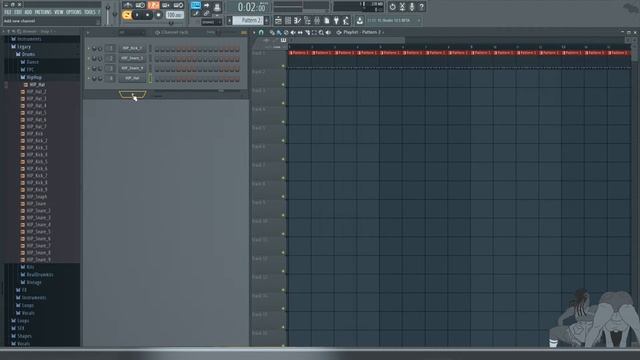The width and height of the screenshot is (640, 360).
Task: Toggle the metronome icon
Action: pos(127,5)
